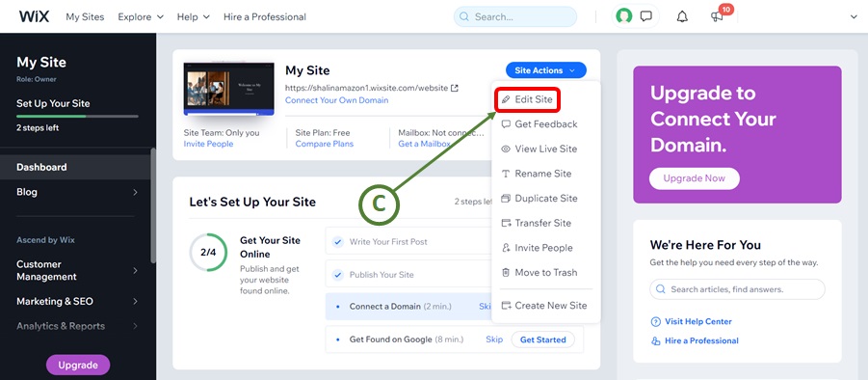Image resolution: width=868 pixels, height=380 pixels.
Task: Click the eye icon for View Live Site
Action: 506,149
